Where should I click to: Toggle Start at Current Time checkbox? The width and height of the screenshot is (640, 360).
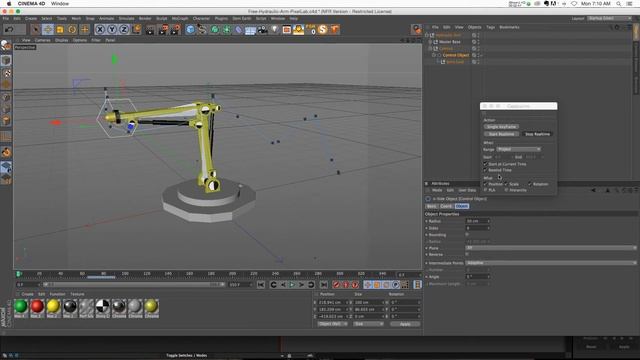pos(485,164)
